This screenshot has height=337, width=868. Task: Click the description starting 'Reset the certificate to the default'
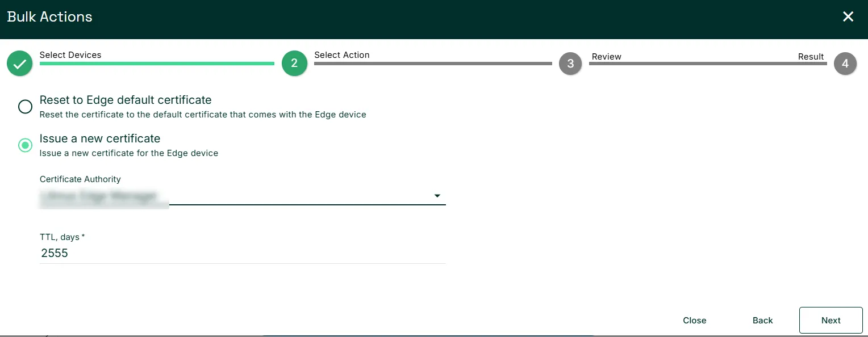click(x=203, y=115)
